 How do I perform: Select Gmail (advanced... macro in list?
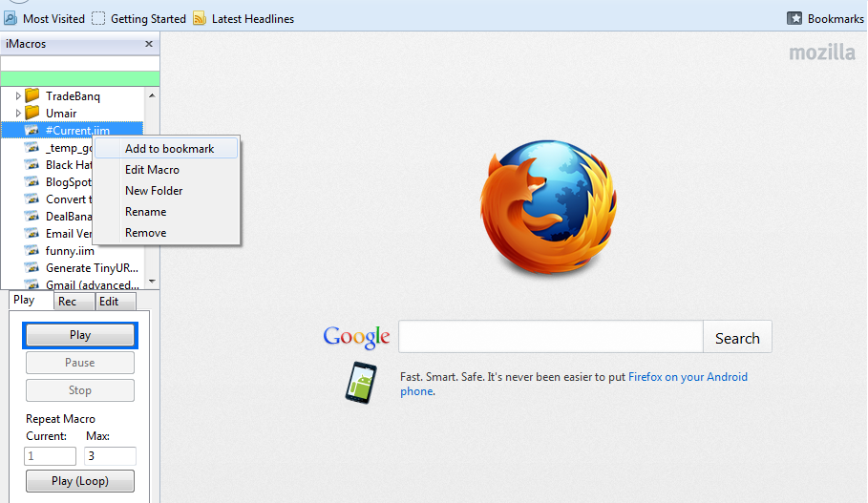coord(93,285)
